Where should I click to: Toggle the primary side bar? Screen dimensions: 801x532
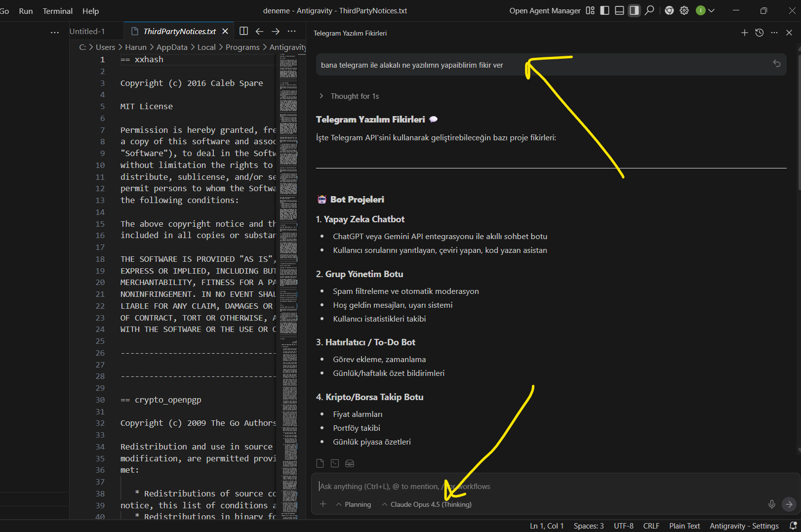[604, 10]
